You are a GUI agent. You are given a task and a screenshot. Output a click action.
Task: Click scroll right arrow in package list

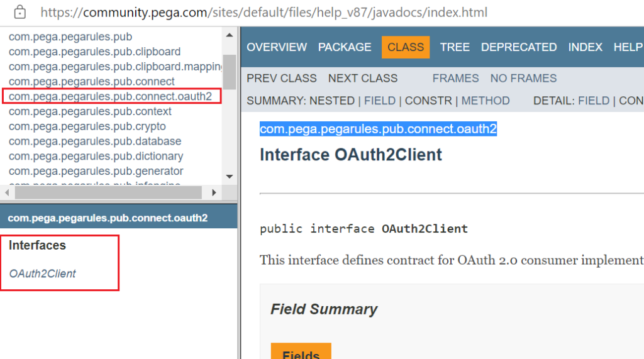pos(214,192)
